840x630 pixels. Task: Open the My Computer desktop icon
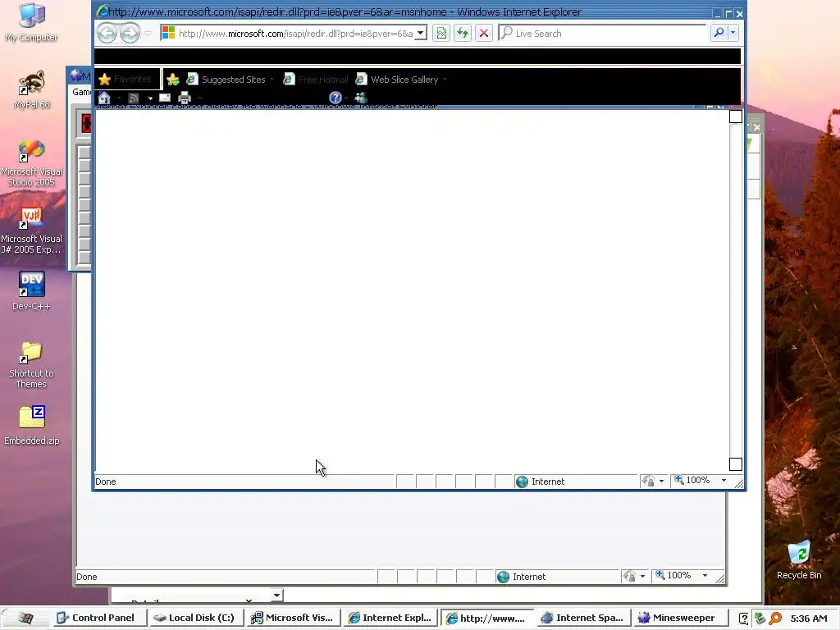click(x=32, y=22)
